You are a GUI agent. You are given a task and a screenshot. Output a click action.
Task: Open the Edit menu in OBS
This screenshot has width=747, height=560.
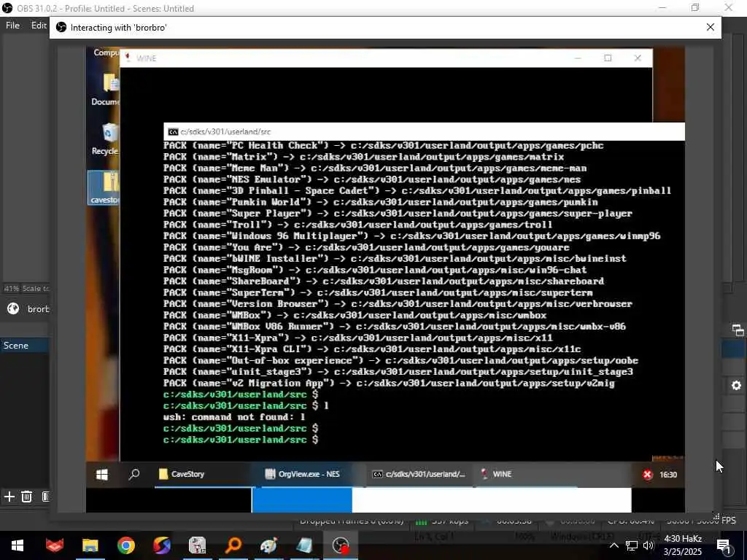coord(39,26)
